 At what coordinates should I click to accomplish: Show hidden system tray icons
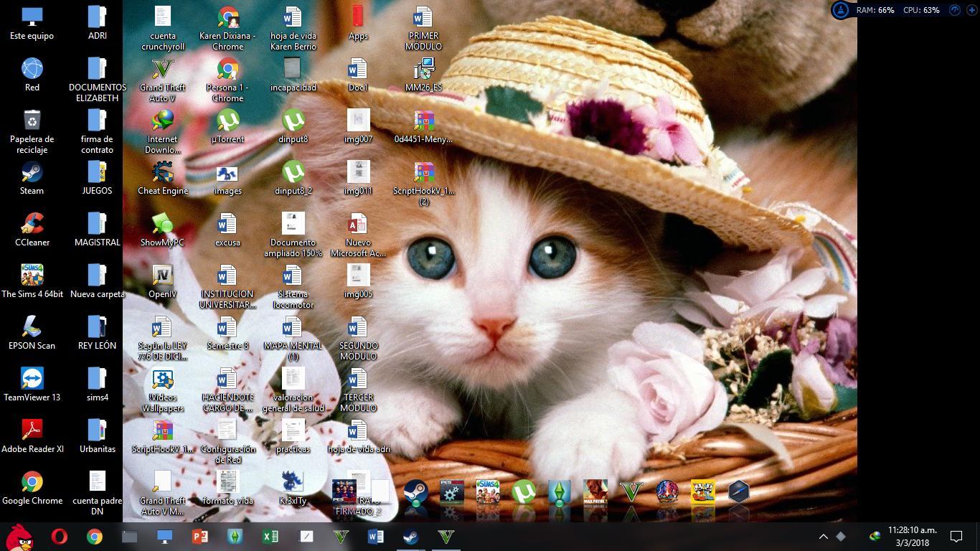(x=824, y=536)
